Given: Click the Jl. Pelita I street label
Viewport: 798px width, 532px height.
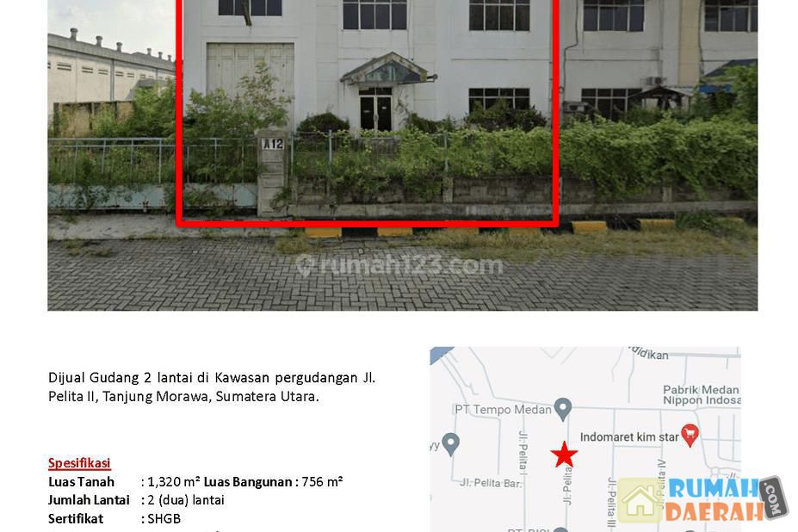Looking at the screenshot, I should [x=523, y=450].
